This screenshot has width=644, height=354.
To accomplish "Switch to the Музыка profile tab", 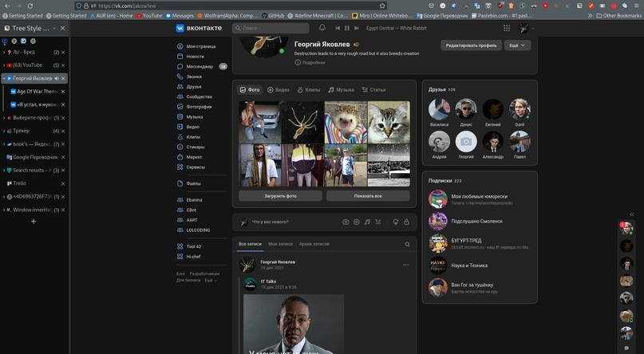I will (x=341, y=90).
